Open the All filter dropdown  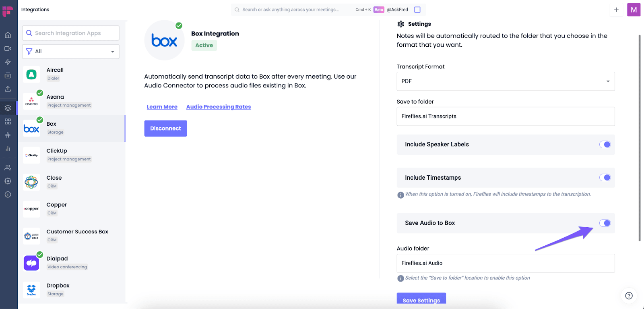71,52
